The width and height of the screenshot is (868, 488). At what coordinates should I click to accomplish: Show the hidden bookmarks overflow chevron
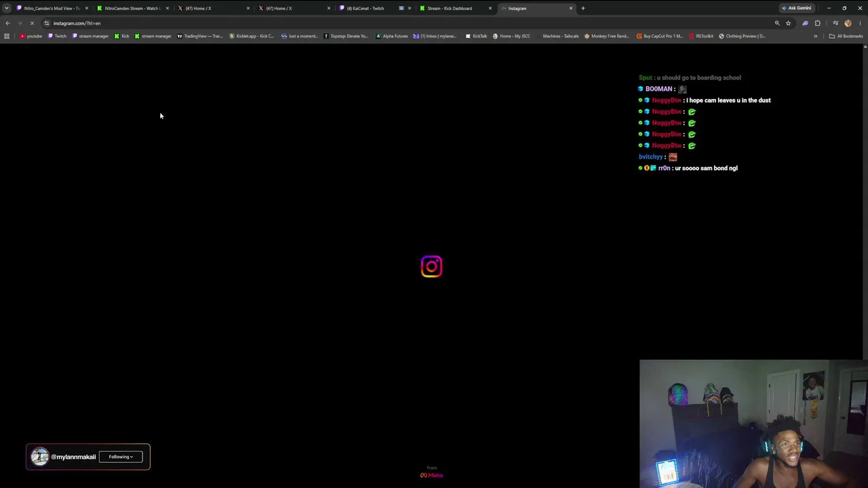coord(815,36)
